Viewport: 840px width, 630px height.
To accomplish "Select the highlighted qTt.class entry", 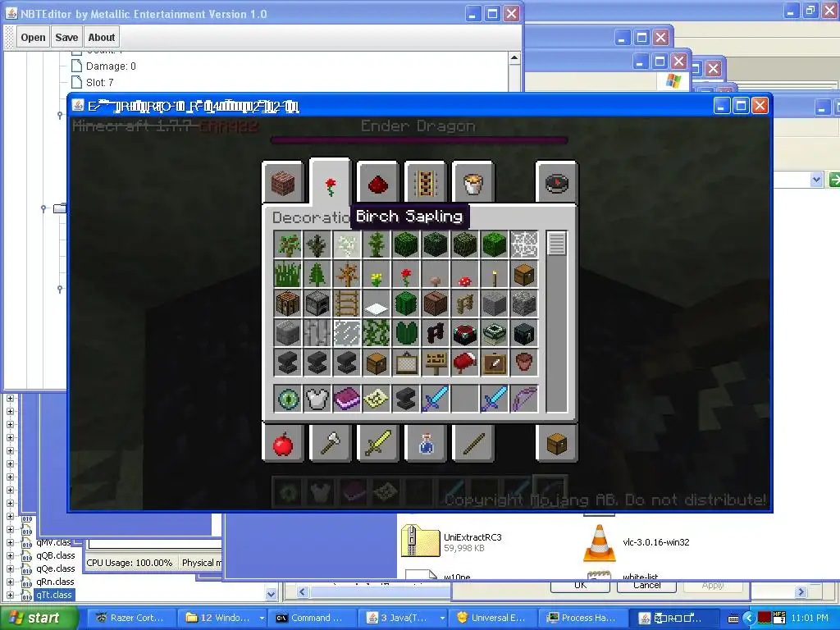I will click(53, 595).
